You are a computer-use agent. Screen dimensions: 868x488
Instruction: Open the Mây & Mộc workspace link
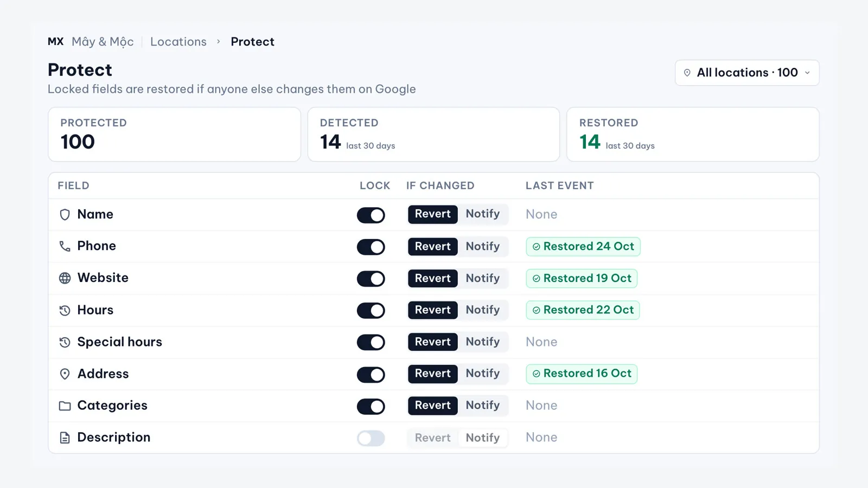tap(103, 42)
